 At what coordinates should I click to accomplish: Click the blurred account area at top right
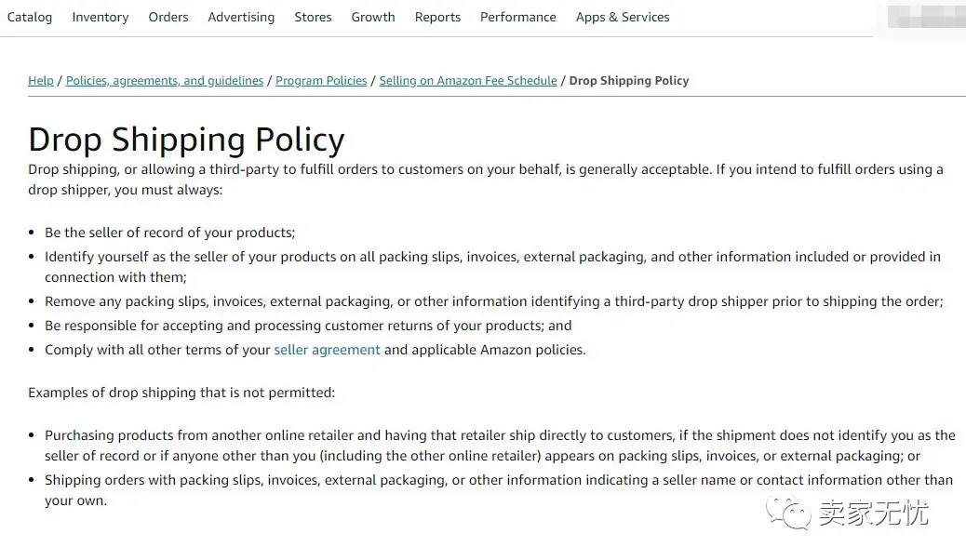click(x=927, y=18)
